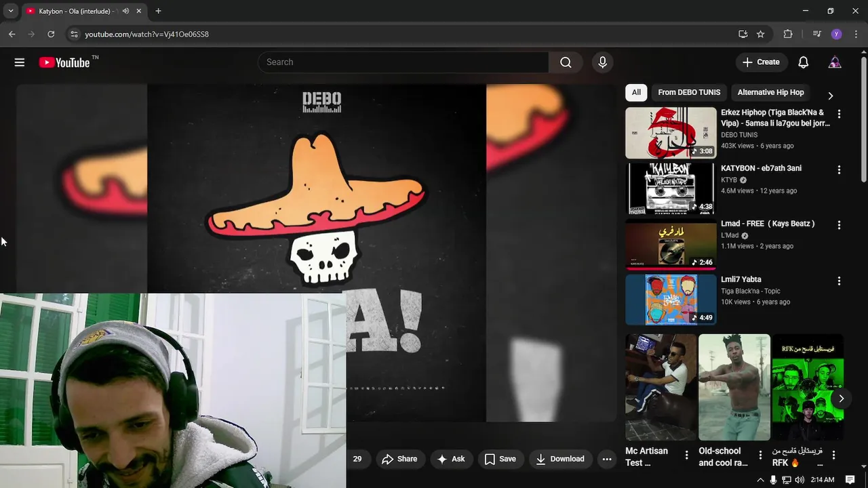The width and height of the screenshot is (868, 488).
Task: Install app icon in address bar
Action: pyautogui.click(x=743, y=34)
